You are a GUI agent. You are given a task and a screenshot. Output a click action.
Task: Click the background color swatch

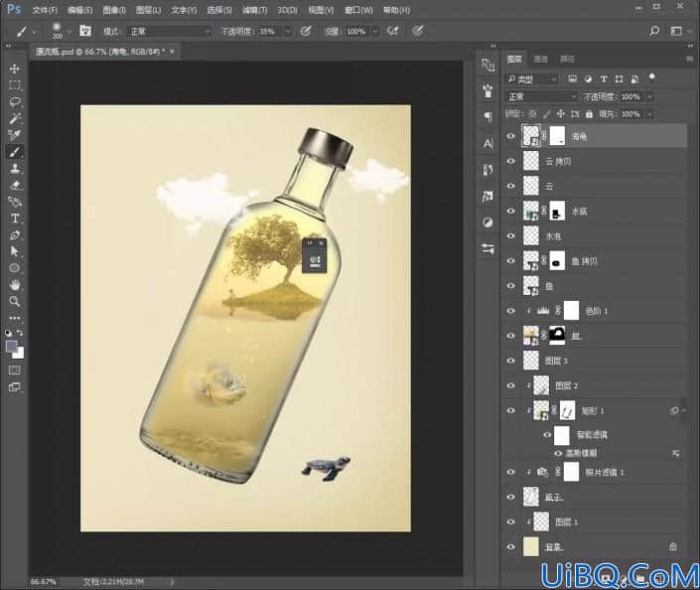point(20,355)
